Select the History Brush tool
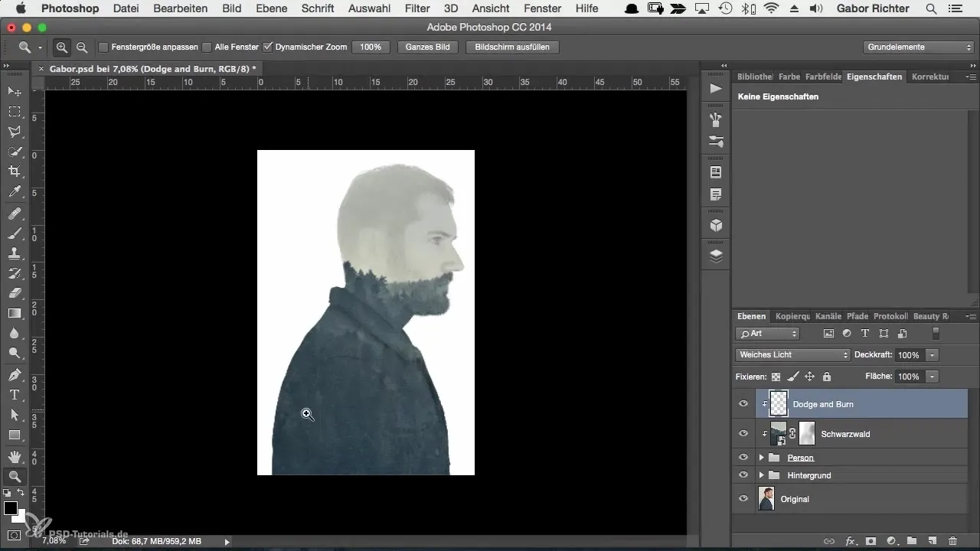 point(15,273)
